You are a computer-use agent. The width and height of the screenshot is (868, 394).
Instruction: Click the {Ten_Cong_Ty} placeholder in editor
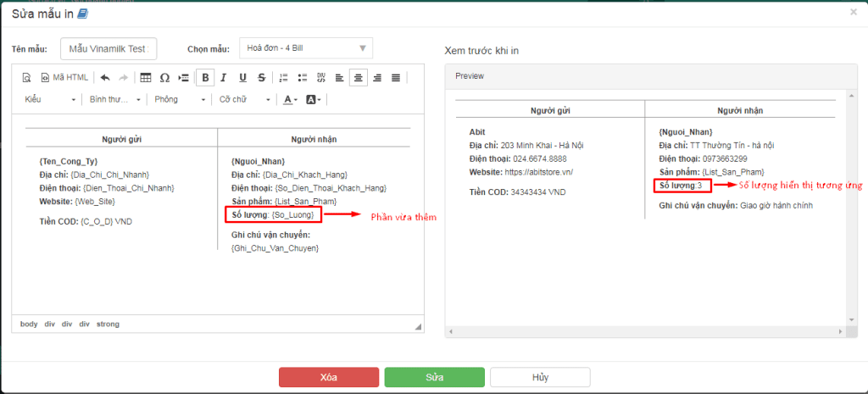click(x=69, y=162)
